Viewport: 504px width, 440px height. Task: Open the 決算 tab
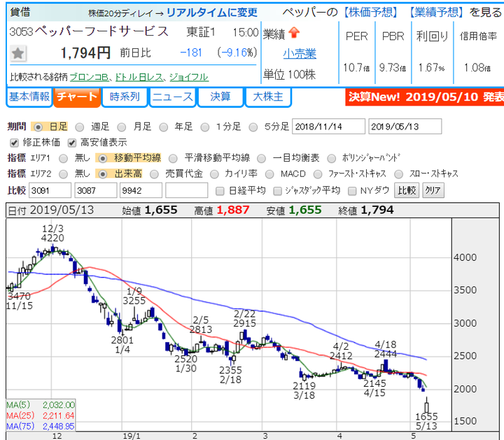pyautogui.click(x=220, y=97)
